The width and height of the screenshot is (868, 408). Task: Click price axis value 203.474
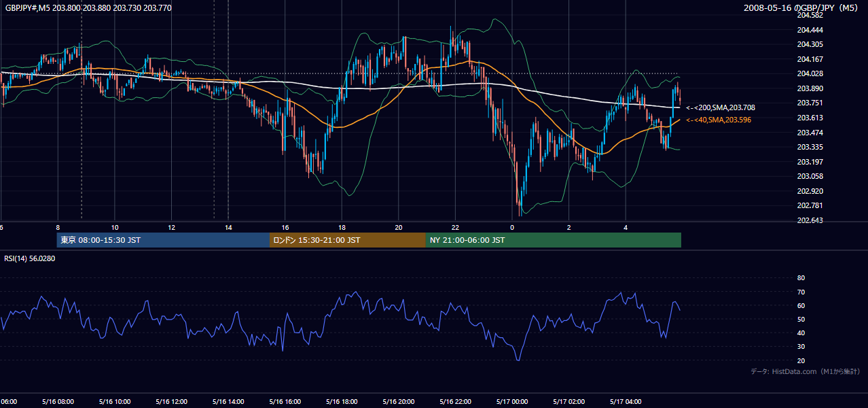click(810, 133)
